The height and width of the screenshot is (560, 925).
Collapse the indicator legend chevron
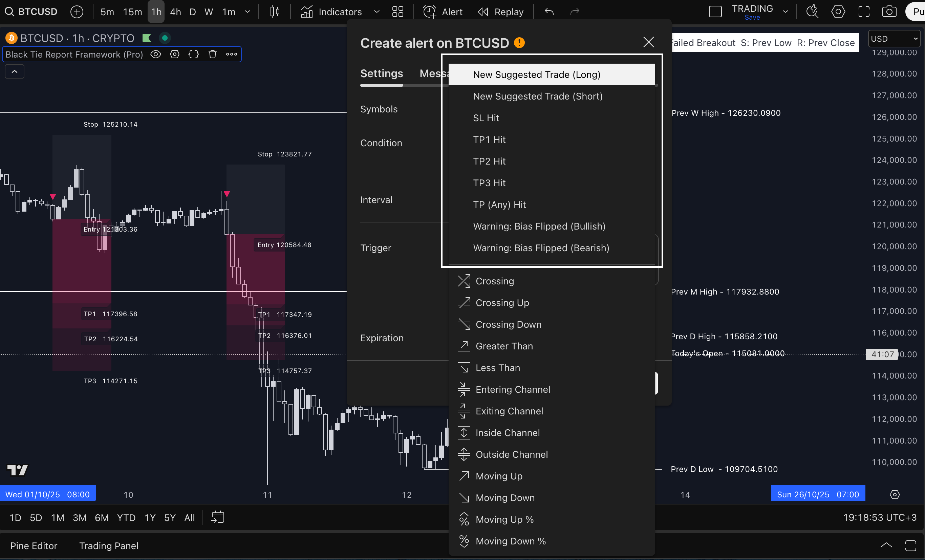pyautogui.click(x=14, y=71)
